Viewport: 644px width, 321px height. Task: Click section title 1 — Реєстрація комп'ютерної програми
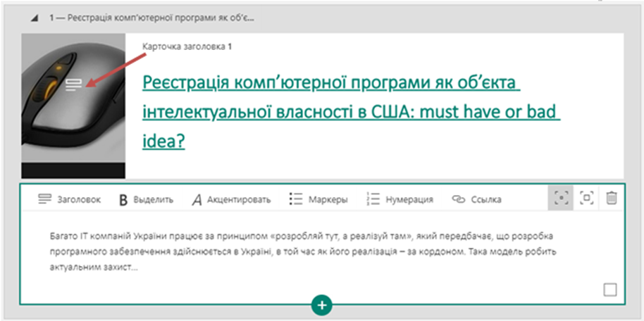tap(151, 18)
